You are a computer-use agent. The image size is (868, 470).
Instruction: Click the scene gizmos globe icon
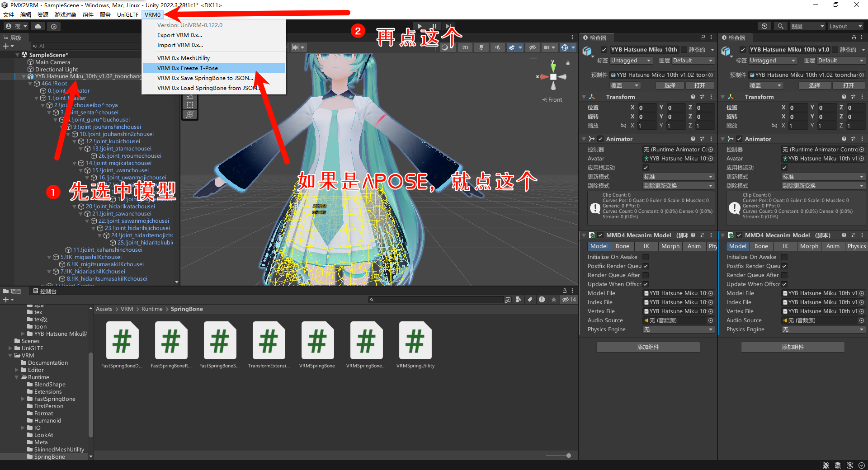564,47
